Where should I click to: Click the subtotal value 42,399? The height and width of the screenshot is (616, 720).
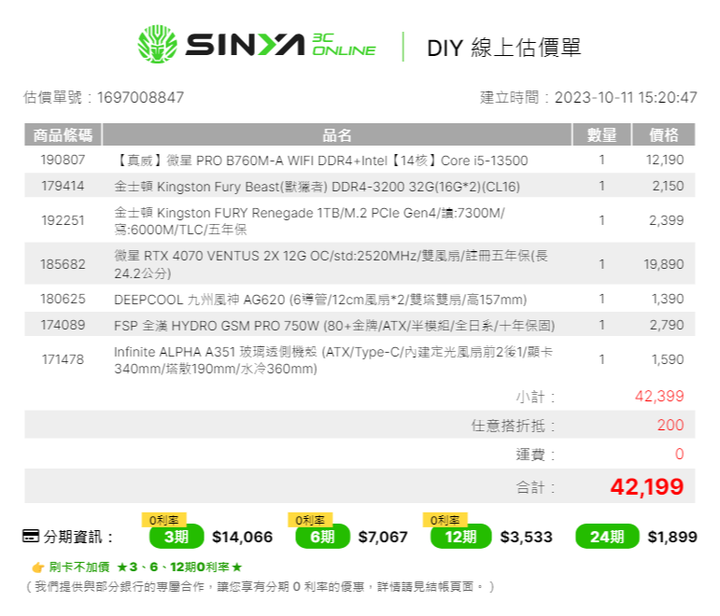coord(659,396)
